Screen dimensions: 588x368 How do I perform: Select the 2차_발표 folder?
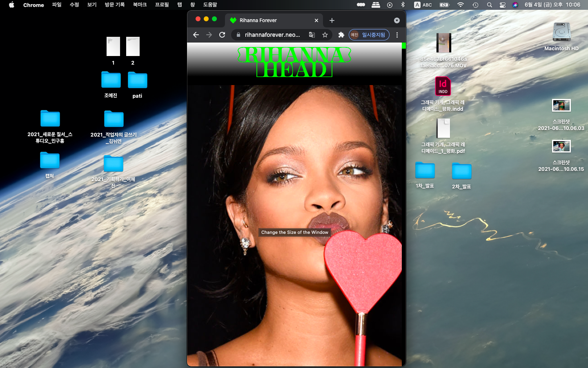click(462, 171)
